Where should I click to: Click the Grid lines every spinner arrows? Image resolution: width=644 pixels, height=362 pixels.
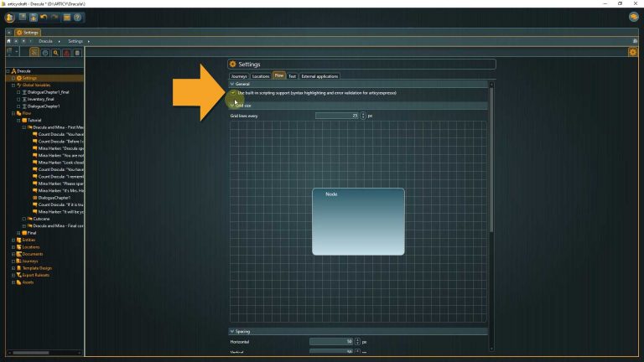point(362,116)
